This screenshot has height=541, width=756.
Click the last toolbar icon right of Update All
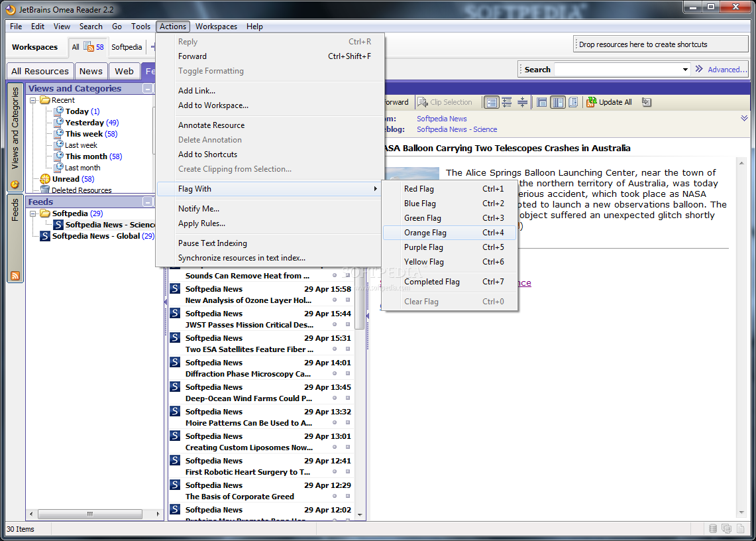(x=647, y=102)
